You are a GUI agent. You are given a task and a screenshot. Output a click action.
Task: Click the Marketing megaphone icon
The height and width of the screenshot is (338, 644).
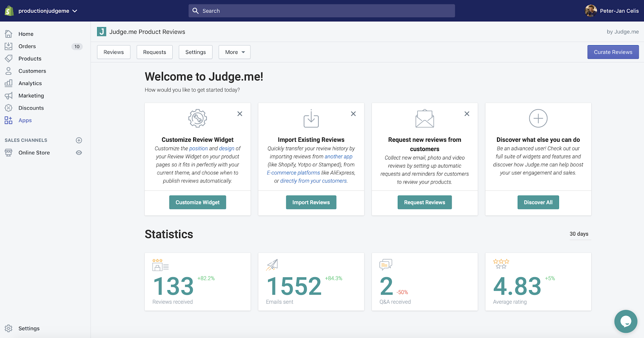[x=8, y=95]
